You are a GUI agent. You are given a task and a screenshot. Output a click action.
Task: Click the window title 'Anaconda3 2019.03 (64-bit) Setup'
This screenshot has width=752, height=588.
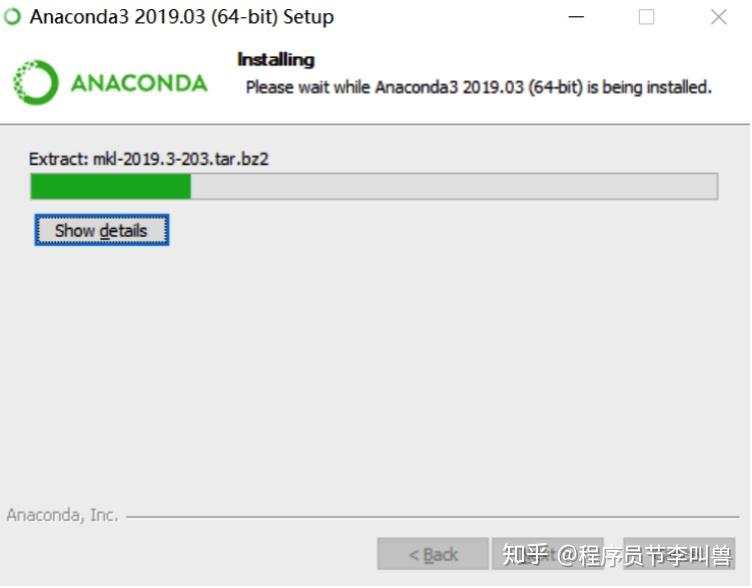click(x=182, y=17)
